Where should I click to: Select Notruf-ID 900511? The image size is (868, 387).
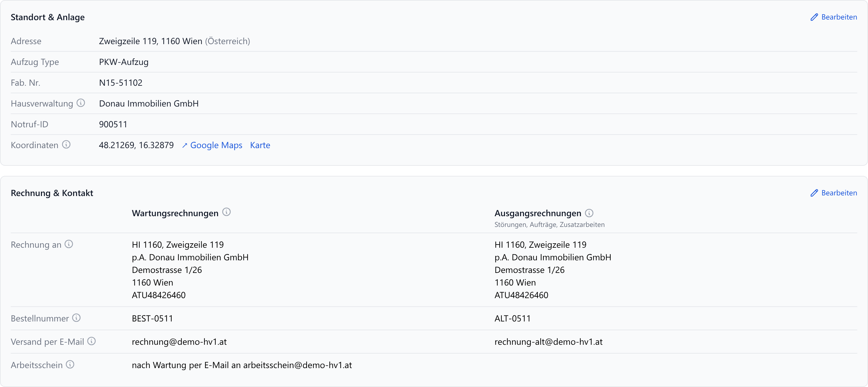[113, 124]
